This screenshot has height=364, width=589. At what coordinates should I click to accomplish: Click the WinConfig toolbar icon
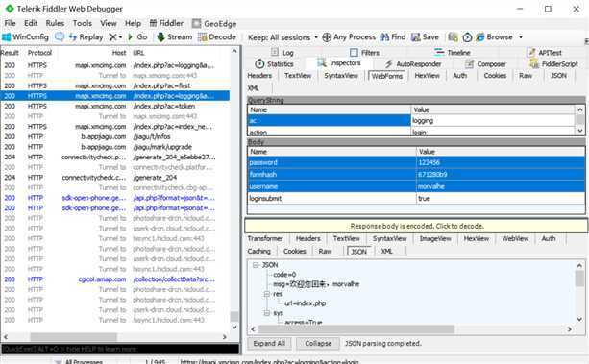point(26,36)
